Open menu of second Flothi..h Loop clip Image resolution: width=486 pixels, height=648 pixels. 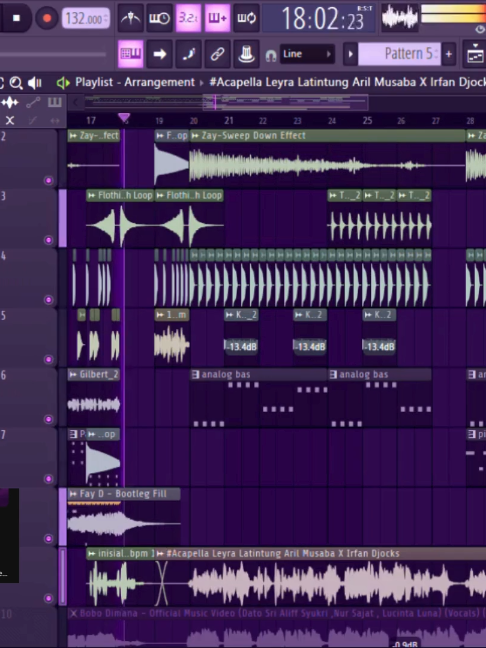[160, 195]
